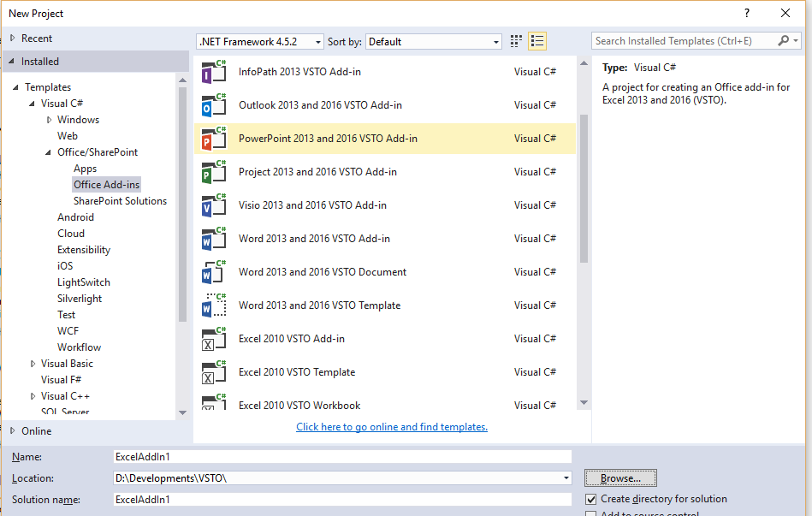The height and width of the screenshot is (516, 812).
Task: Expand the Windows tree node
Action: click(x=49, y=120)
